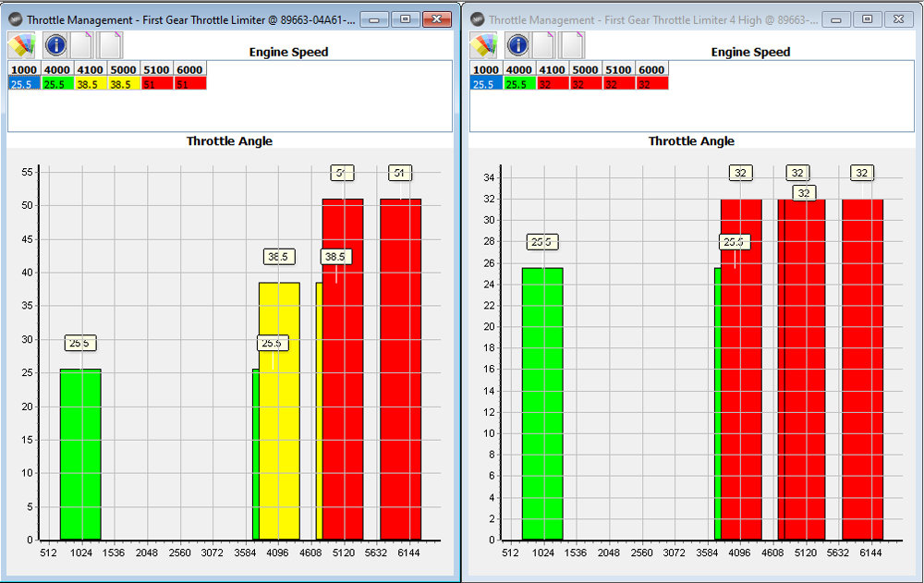Click red bar at 4096 in 4 High chart
This screenshot has width=924, height=583.
coord(741,370)
